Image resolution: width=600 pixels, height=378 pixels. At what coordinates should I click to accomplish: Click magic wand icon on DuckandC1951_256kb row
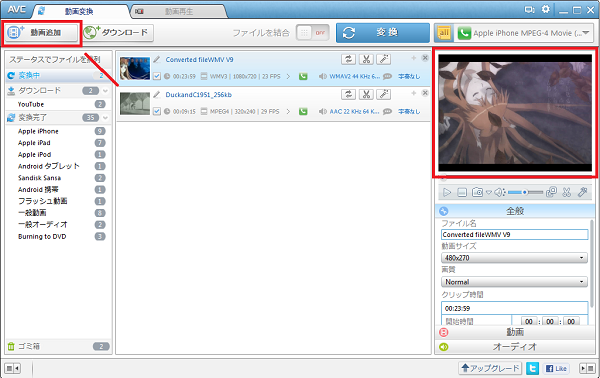383,94
